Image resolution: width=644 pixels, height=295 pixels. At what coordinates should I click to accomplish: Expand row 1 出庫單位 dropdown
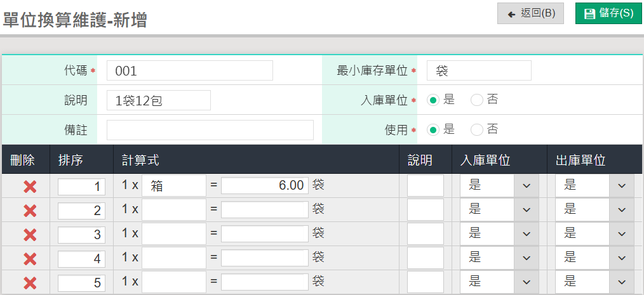pyautogui.click(x=594, y=185)
